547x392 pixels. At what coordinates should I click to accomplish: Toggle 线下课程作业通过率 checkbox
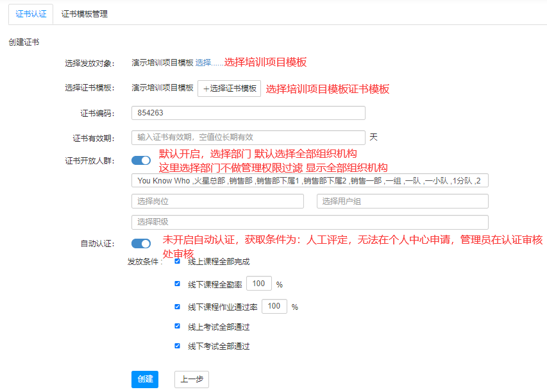tap(178, 307)
